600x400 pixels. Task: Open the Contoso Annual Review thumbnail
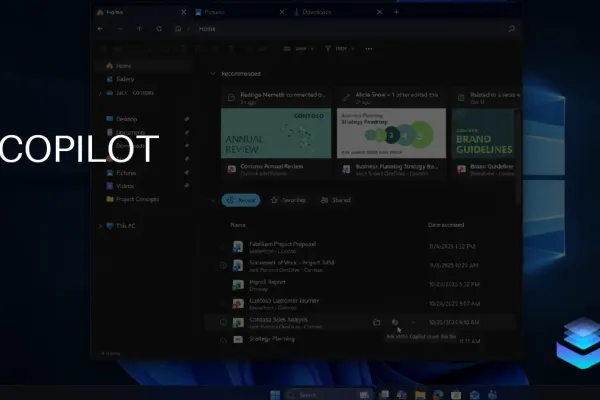click(276, 133)
